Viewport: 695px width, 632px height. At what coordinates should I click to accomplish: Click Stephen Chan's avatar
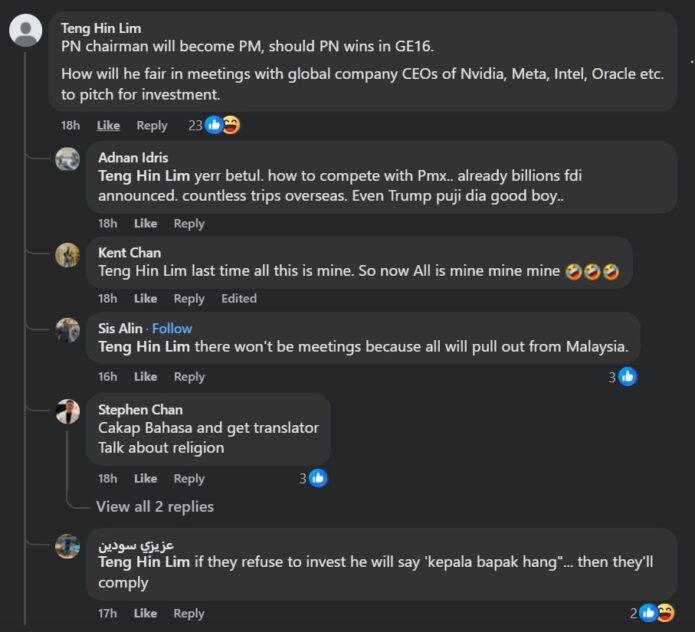pos(67,411)
